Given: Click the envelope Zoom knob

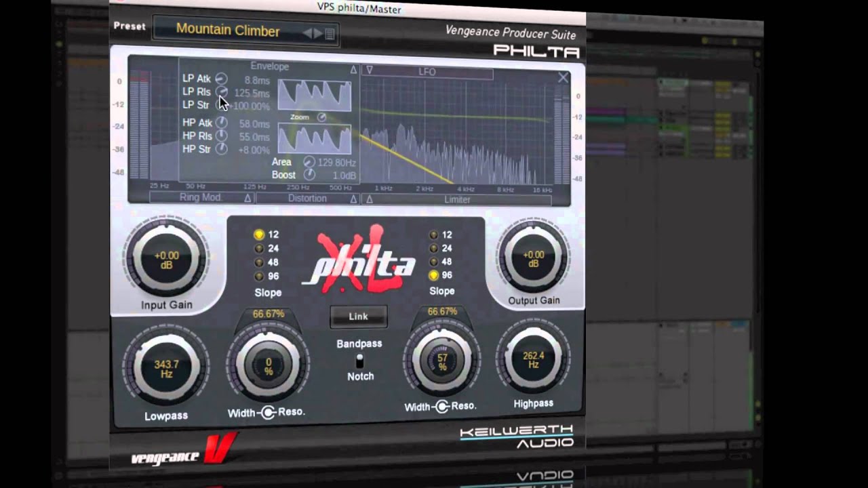Looking at the screenshot, I should point(322,117).
